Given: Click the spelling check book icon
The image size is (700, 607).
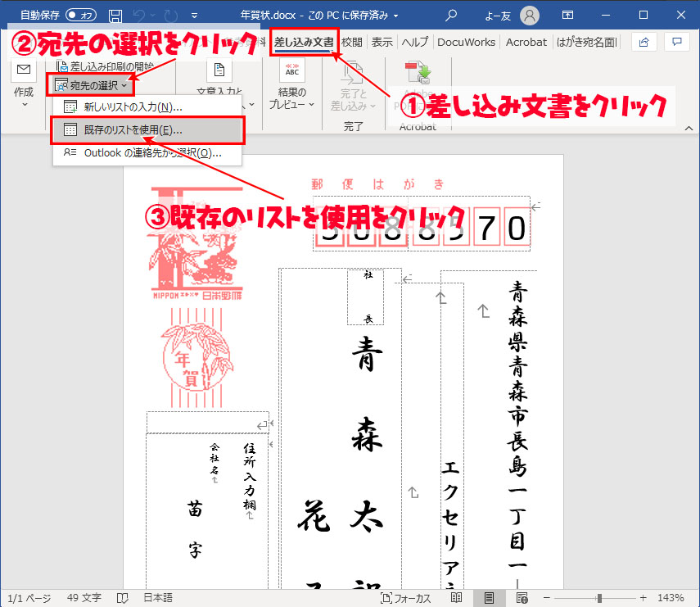Looking at the screenshot, I should 122,598.
